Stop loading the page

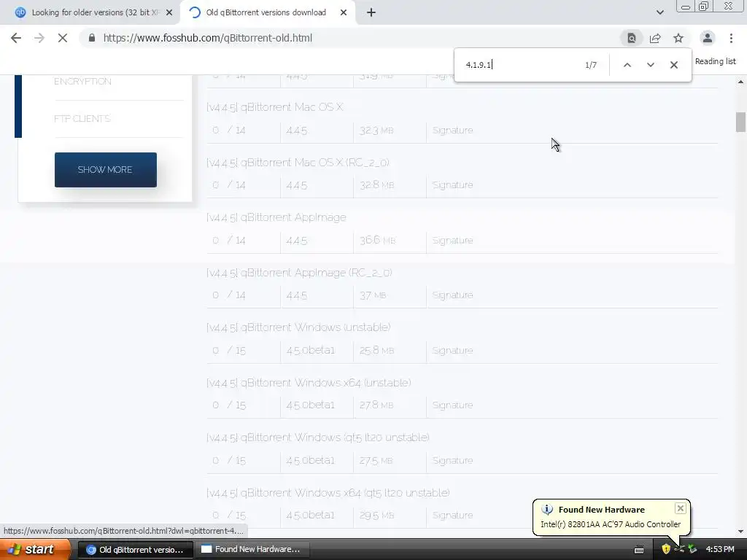(x=63, y=38)
